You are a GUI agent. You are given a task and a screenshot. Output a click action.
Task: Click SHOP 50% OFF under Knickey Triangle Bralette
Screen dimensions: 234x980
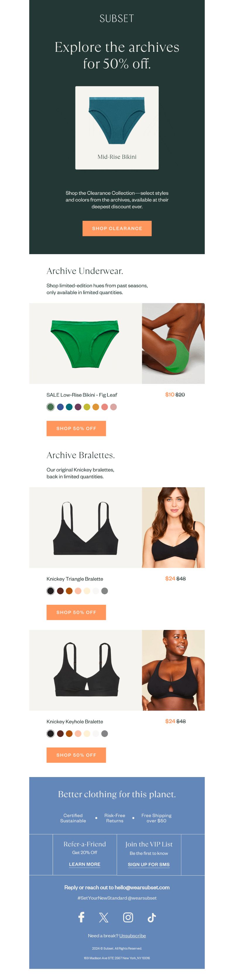tap(76, 612)
